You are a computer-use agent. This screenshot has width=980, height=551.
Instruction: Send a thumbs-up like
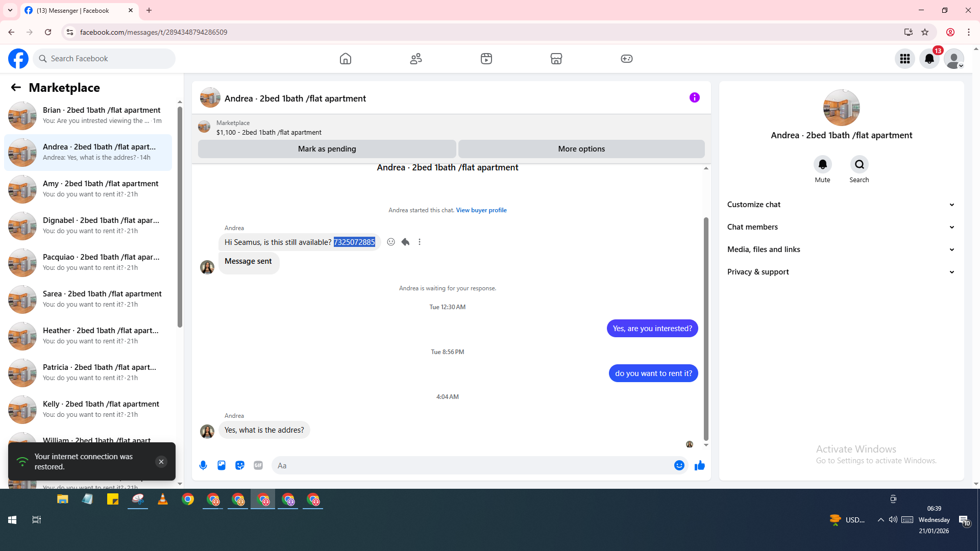pyautogui.click(x=699, y=465)
